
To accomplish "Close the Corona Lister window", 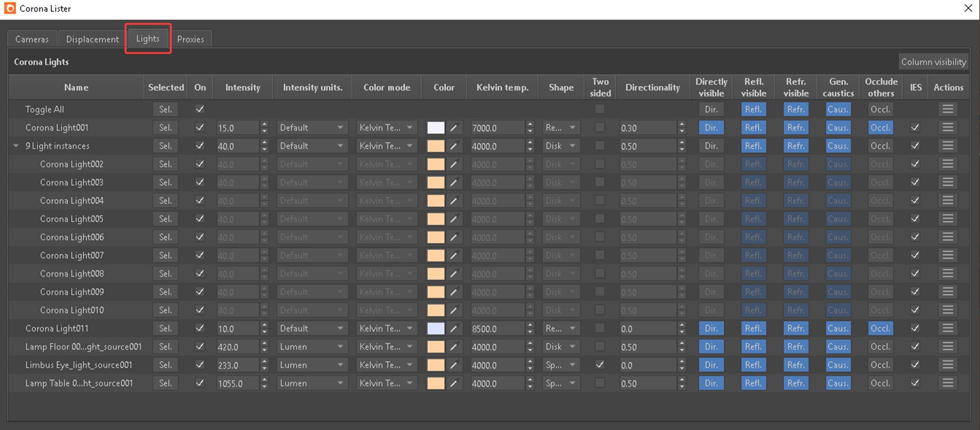I will tap(968, 8).
